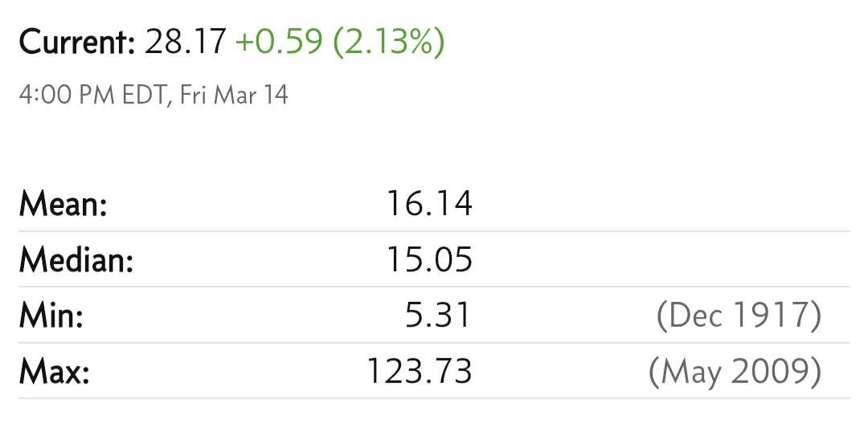The width and height of the screenshot is (868, 432).
Task: Click the green +0.59 change value
Action: [279, 42]
